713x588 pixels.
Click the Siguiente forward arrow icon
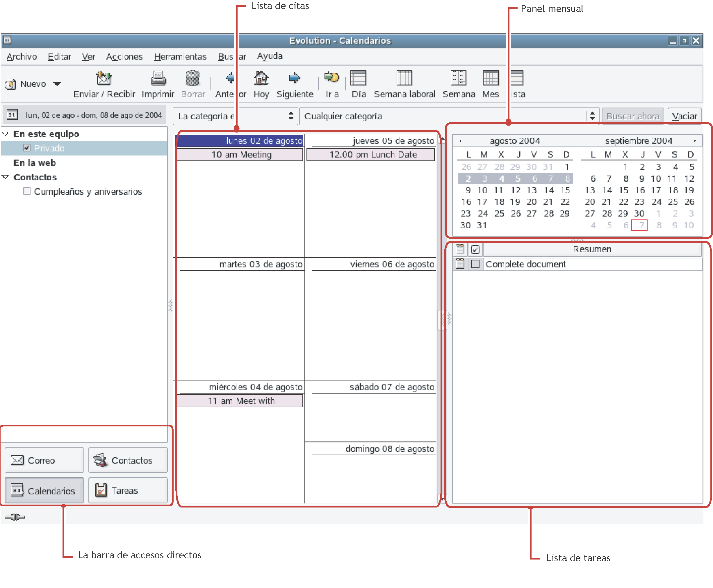click(295, 78)
